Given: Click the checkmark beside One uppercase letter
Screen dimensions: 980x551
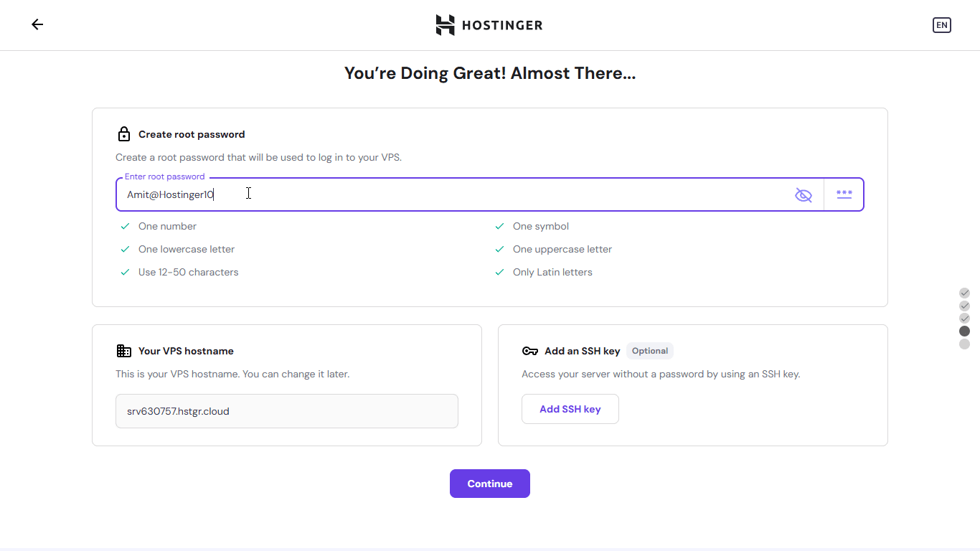Looking at the screenshot, I should 499,249.
